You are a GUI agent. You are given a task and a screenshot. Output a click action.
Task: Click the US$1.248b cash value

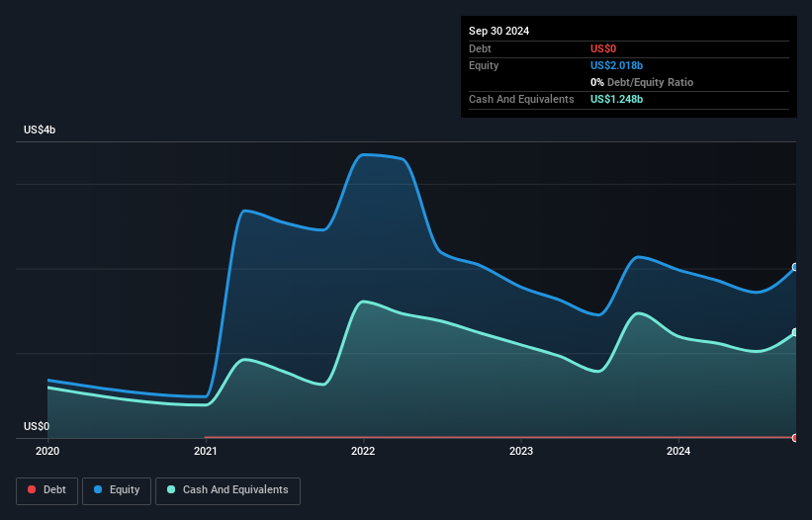click(x=617, y=99)
